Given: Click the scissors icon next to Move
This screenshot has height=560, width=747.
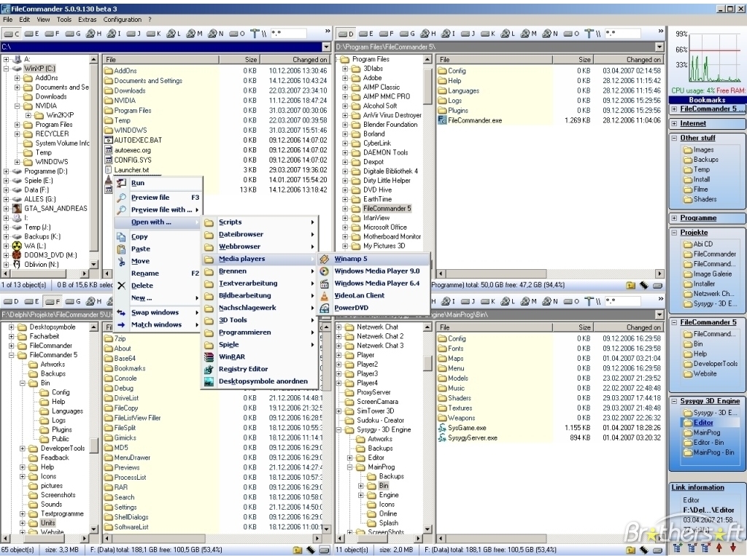Looking at the screenshot, I should (122, 262).
